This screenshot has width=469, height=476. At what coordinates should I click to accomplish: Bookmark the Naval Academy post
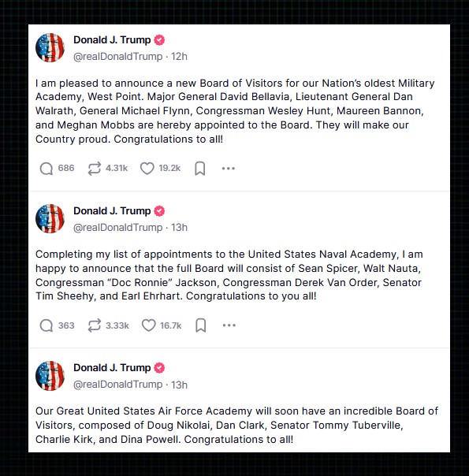click(x=201, y=325)
